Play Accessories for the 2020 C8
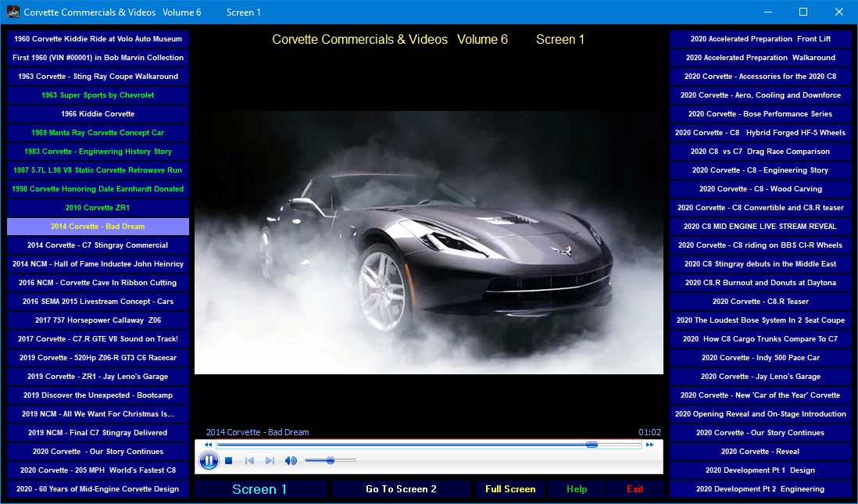 (x=760, y=76)
